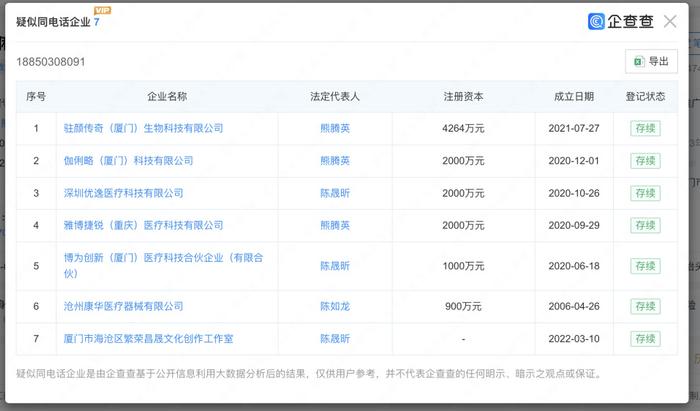Click legal representative 熊腾英 in row 2
The width and height of the screenshot is (700, 411).
click(335, 161)
